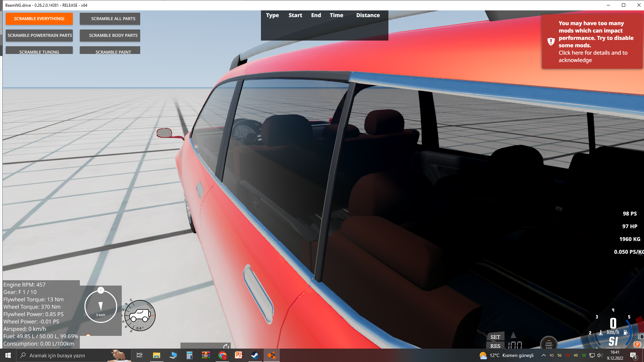Click the BeamNG.drive taskbar icon

(272, 355)
